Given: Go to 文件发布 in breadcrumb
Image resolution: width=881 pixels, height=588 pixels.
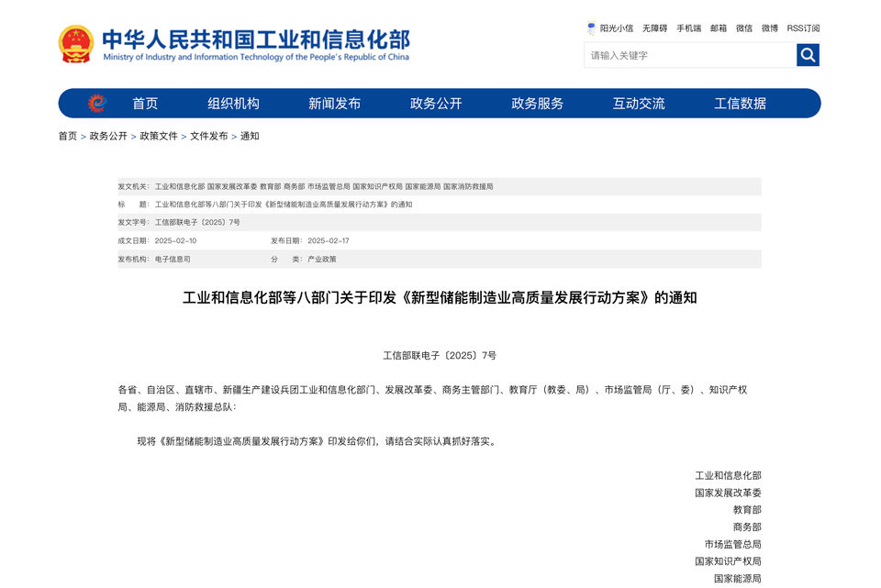Looking at the screenshot, I should click(x=209, y=136).
